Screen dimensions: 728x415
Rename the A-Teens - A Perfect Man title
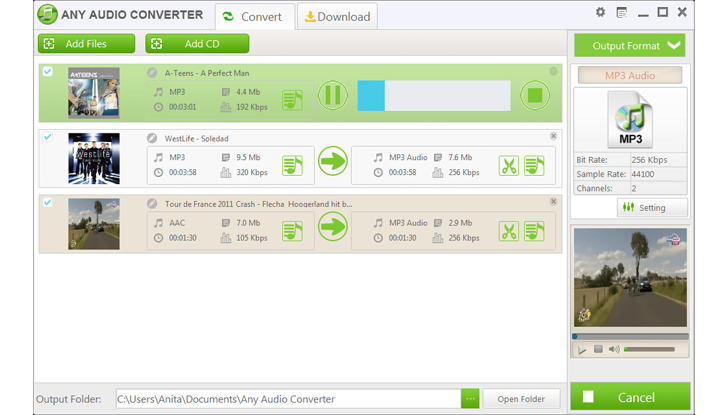(152, 72)
